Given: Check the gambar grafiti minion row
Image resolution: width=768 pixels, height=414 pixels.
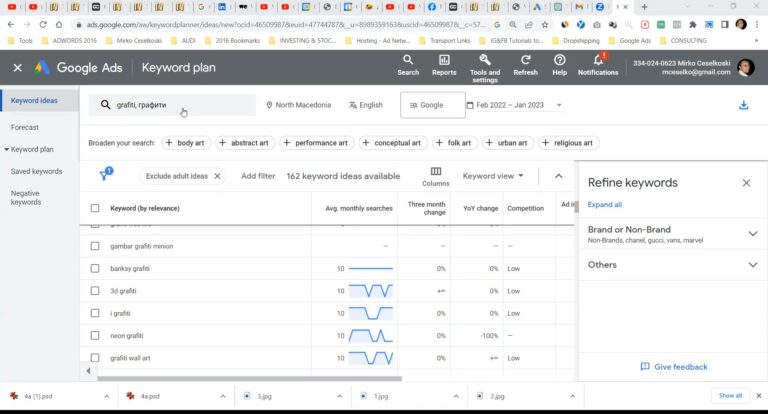Looking at the screenshot, I should 95,246.
